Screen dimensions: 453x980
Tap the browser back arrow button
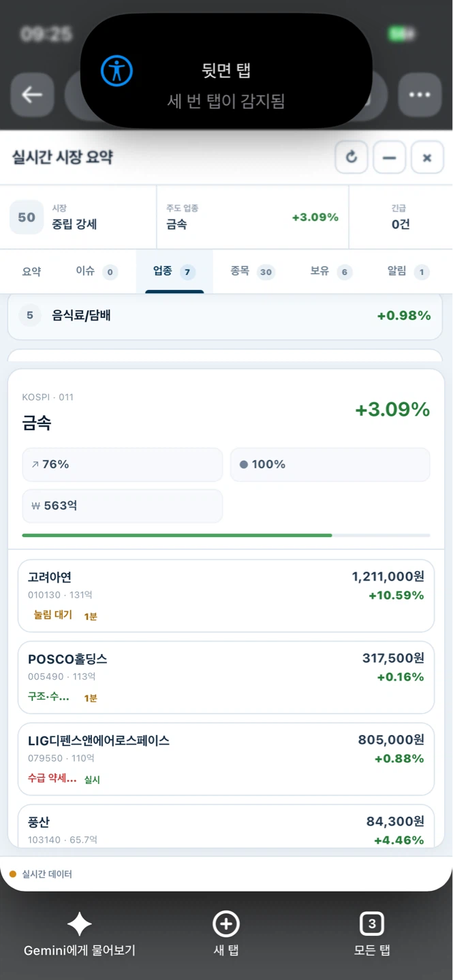tap(32, 95)
